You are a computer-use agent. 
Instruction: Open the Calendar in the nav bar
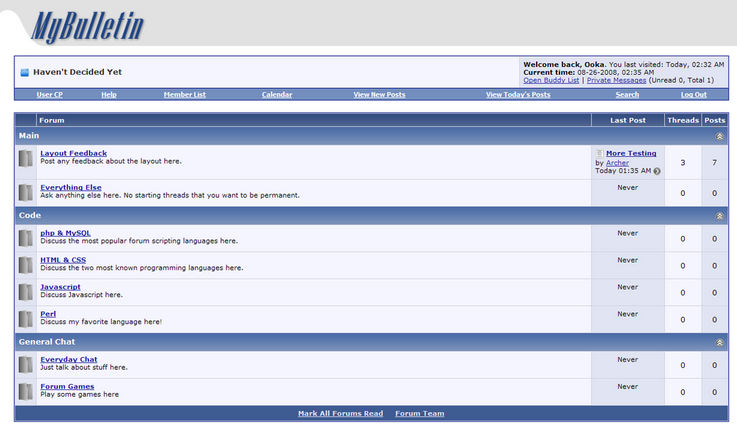coord(277,95)
